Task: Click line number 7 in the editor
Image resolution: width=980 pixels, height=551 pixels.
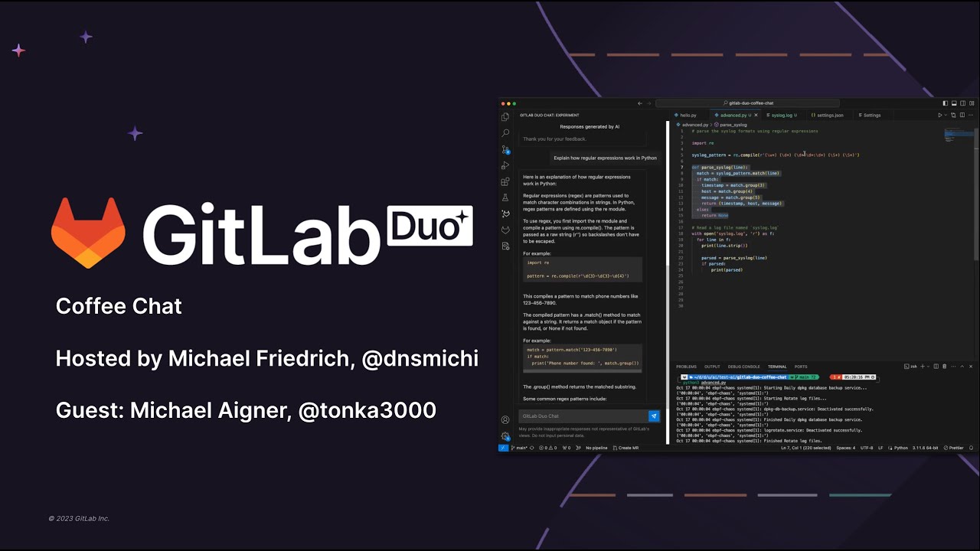Action: 681,167
